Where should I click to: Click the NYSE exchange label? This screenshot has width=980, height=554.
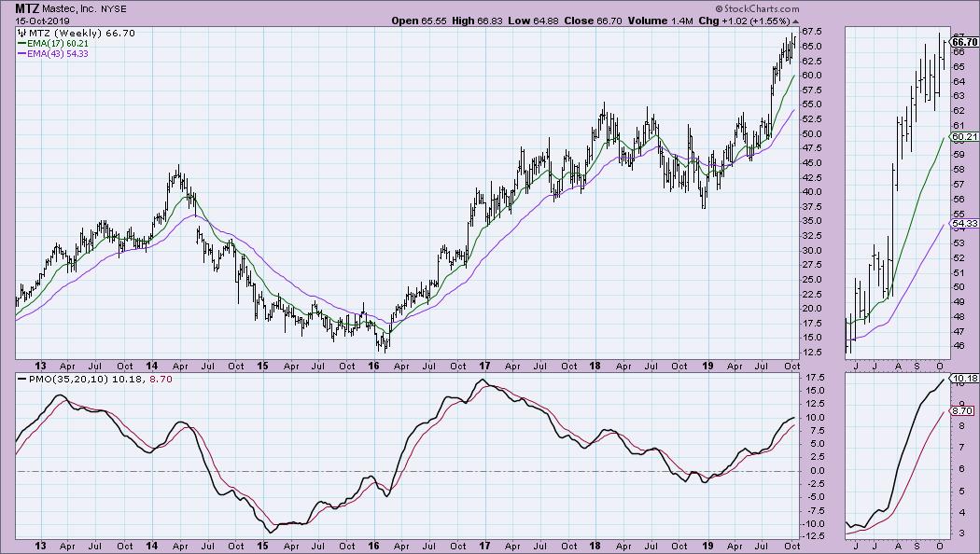pos(115,9)
